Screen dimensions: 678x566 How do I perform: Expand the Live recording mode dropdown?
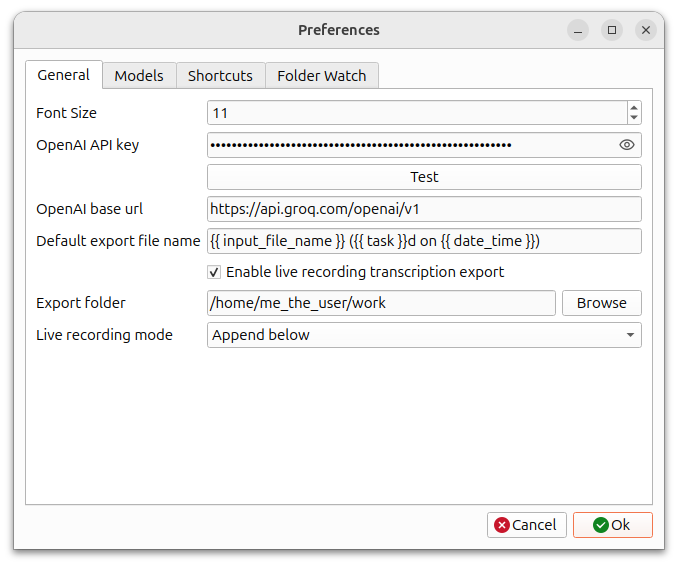tap(424, 335)
